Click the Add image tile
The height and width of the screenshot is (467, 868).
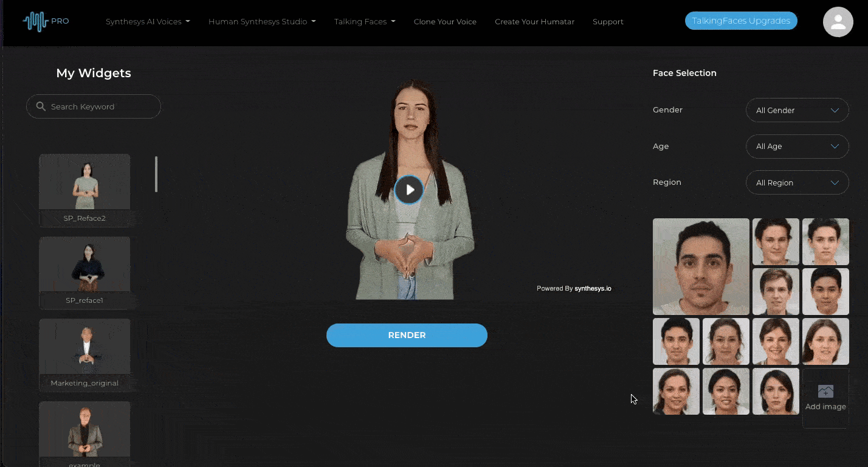[x=825, y=398]
